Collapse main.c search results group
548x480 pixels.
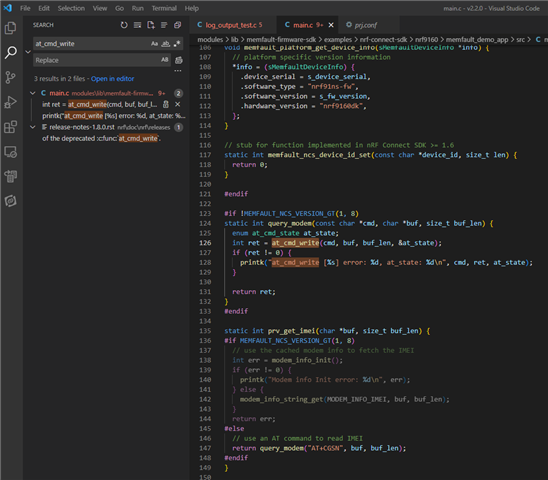[x=33, y=93]
